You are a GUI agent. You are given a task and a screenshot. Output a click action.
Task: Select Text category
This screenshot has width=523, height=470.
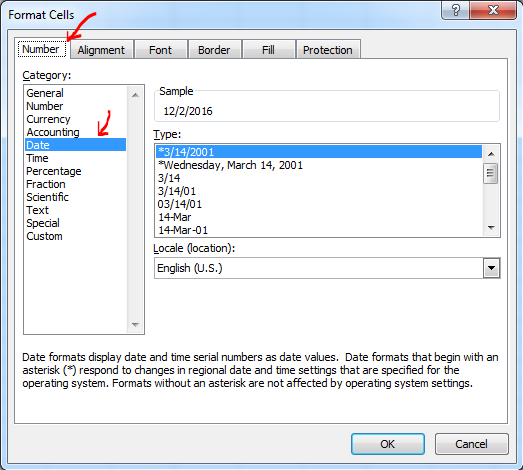coord(76,210)
